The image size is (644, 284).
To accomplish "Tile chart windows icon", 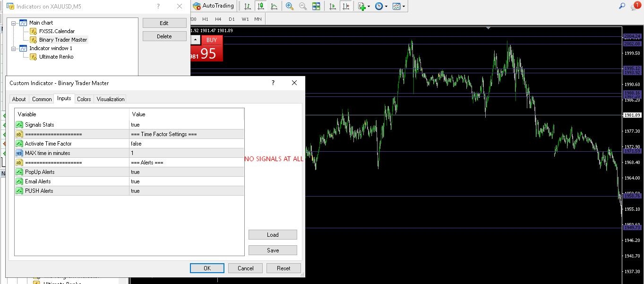I will pos(316,6).
